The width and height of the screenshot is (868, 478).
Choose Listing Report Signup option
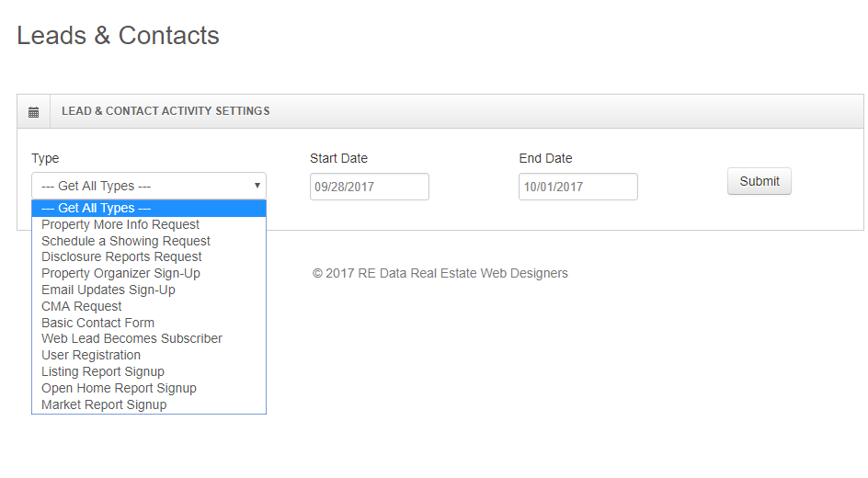coord(149,371)
